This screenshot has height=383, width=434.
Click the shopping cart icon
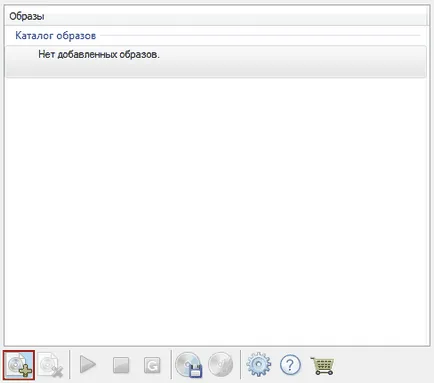pyautogui.click(x=322, y=365)
